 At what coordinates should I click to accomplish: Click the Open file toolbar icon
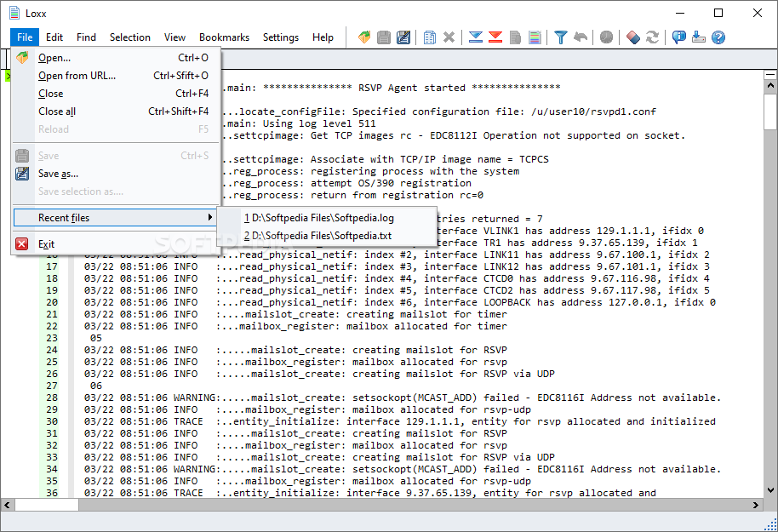[364, 37]
